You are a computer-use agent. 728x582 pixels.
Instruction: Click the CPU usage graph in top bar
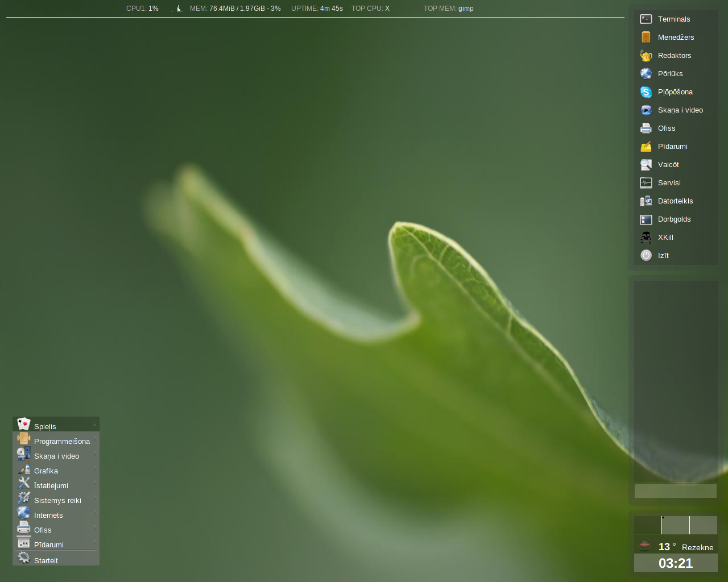click(x=177, y=9)
